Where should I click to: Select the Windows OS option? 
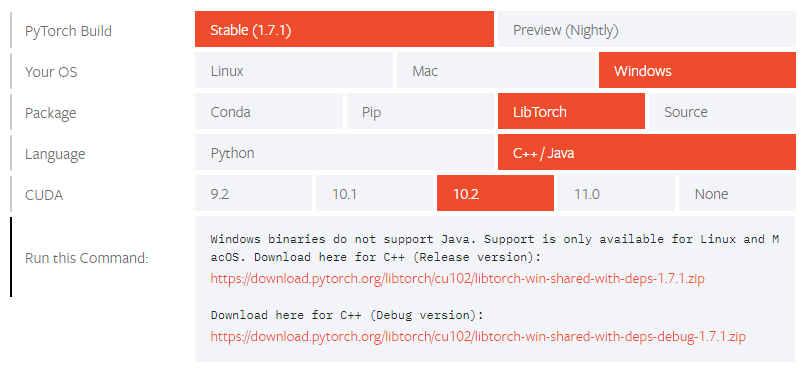pos(698,70)
